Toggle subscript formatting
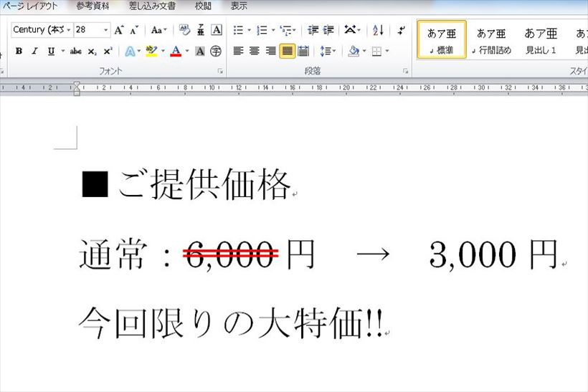This screenshot has width=588, height=392. 92,51
